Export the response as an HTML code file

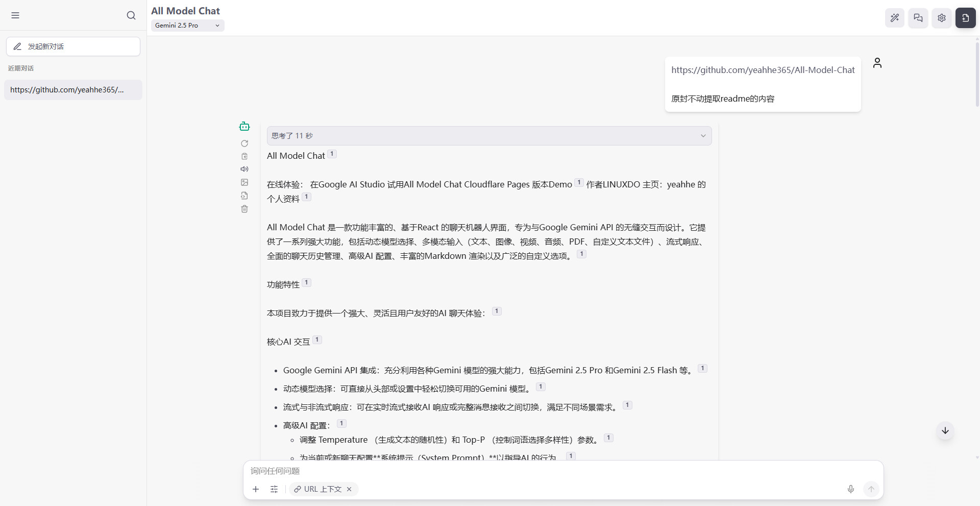click(244, 196)
